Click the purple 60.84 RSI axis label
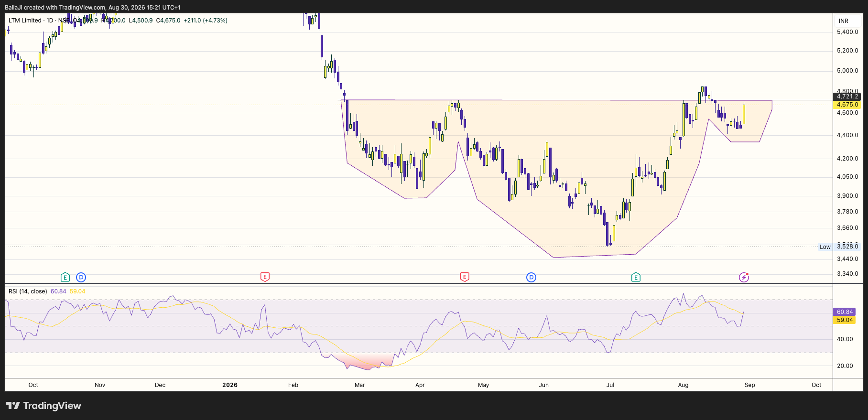This screenshot has height=420, width=868. tap(845, 312)
